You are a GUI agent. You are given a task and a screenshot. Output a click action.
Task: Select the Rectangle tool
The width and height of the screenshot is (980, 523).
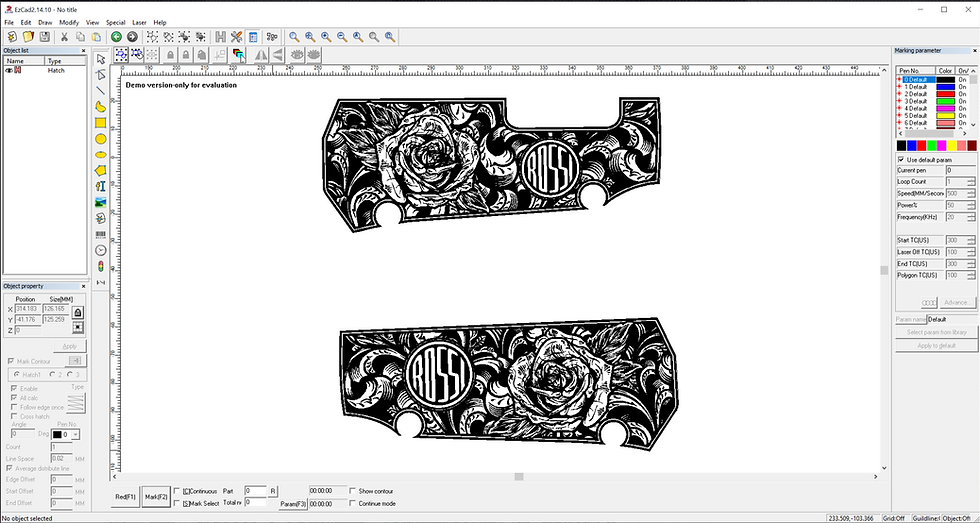[x=101, y=122]
